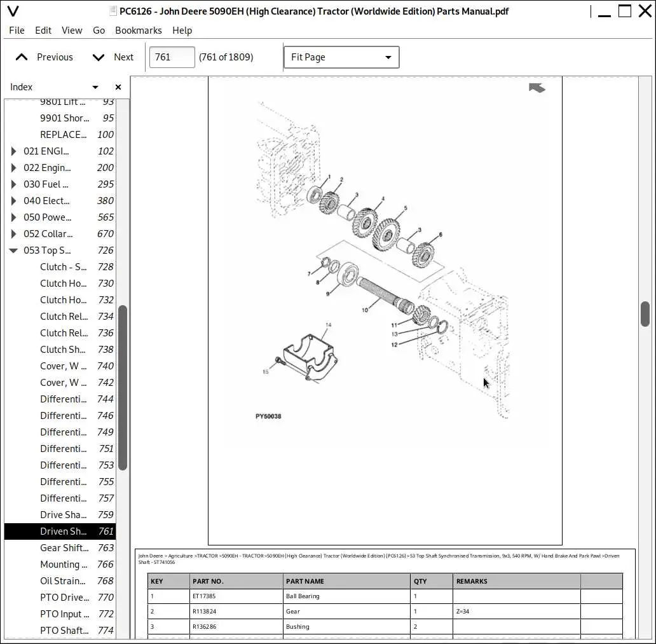The width and height of the screenshot is (656, 644).
Task: Select the Mounting... entry page 766
Action: tap(60, 565)
